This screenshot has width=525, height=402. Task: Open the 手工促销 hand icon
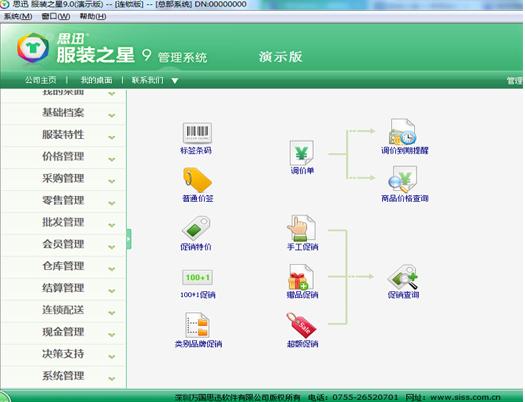point(301,228)
